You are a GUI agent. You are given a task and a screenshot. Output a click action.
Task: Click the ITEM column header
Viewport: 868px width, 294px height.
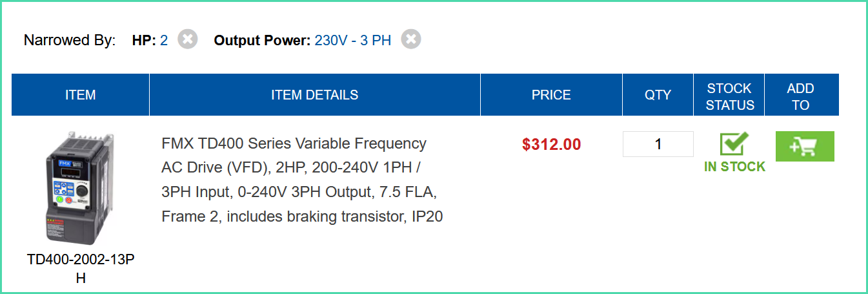(x=81, y=95)
